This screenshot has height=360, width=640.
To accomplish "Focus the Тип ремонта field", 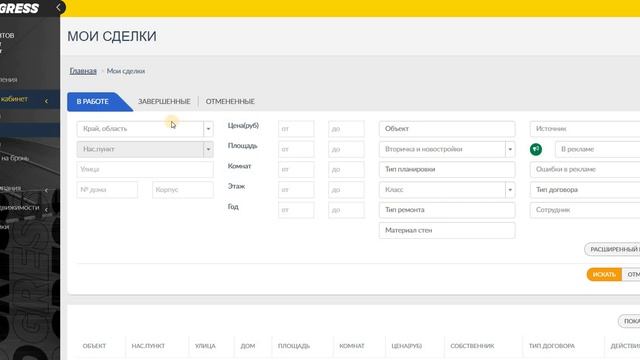I will point(447,210).
